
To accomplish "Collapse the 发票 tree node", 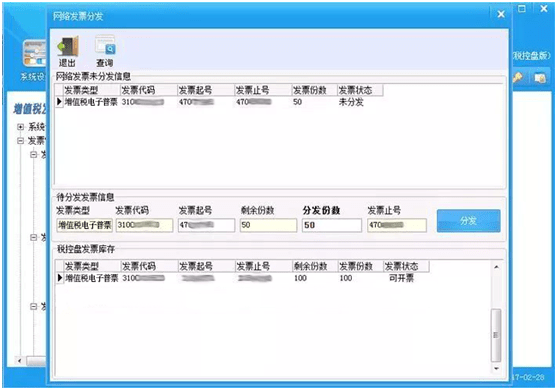I will click(x=21, y=141).
